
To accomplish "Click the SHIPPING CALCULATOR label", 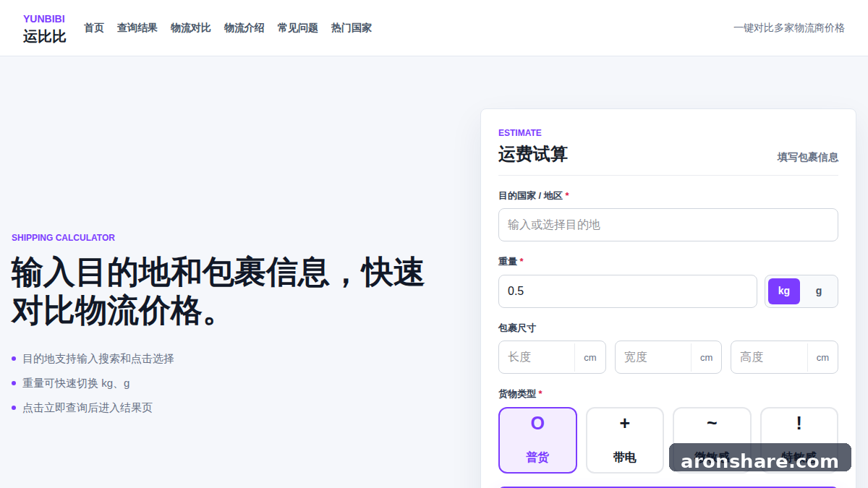I will pyautogui.click(x=63, y=238).
